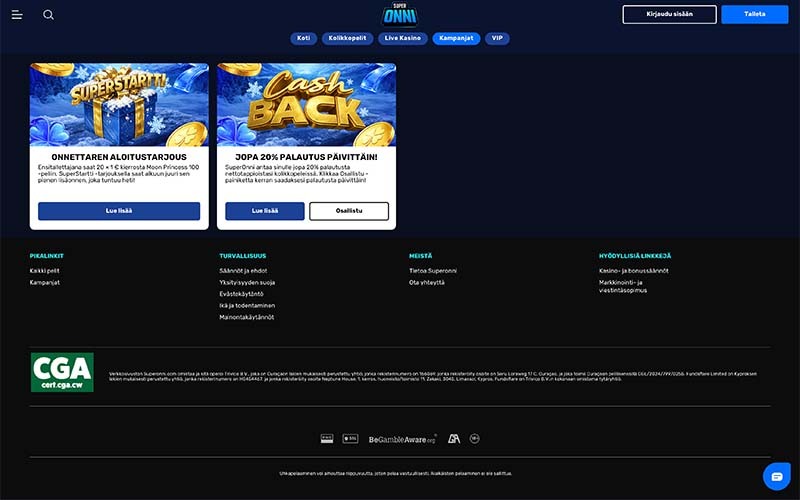Open the BeGambleAware.org logo
800x500 pixels.
403,439
